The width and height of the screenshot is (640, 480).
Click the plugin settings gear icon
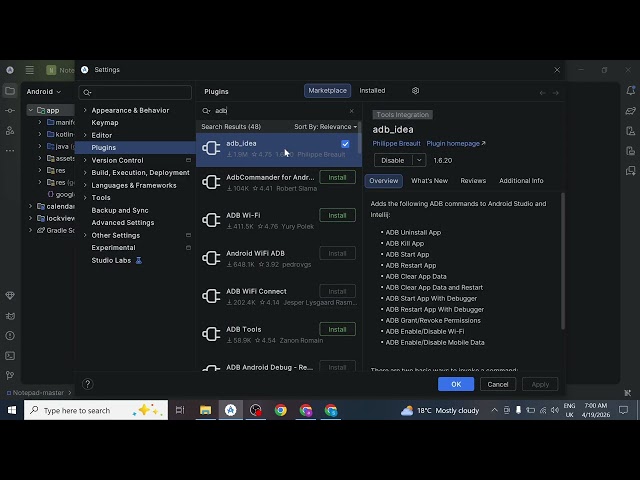tap(415, 91)
